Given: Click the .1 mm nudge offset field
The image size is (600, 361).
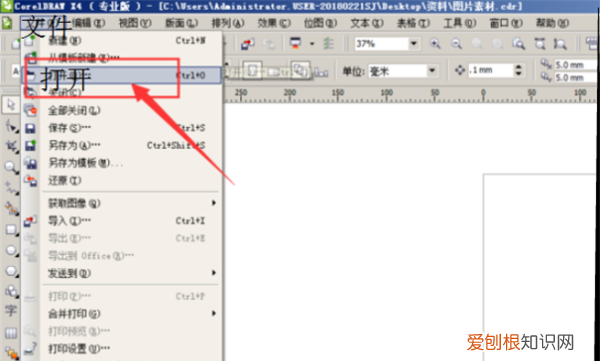Looking at the screenshot, I should (491, 70).
